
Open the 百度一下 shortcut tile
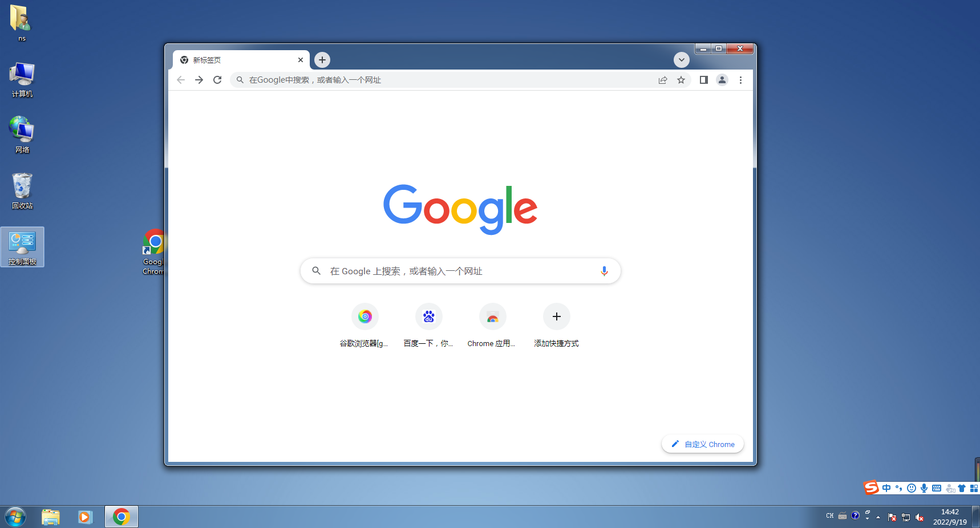click(429, 326)
